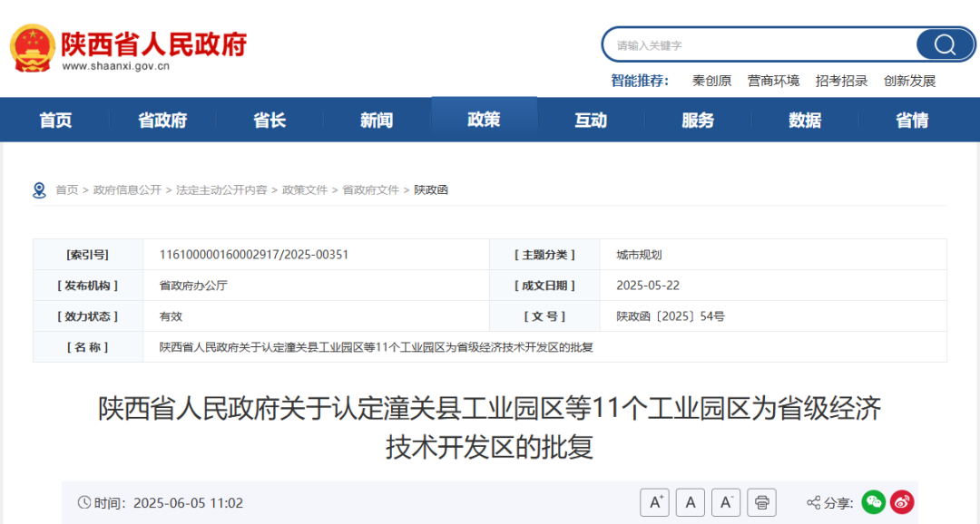Click the 智能推荐 label

(640, 82)
